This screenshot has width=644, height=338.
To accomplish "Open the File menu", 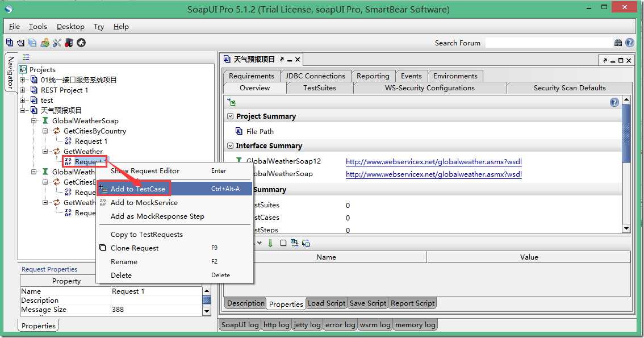I will pyautogui.click(x=14, y=26).
